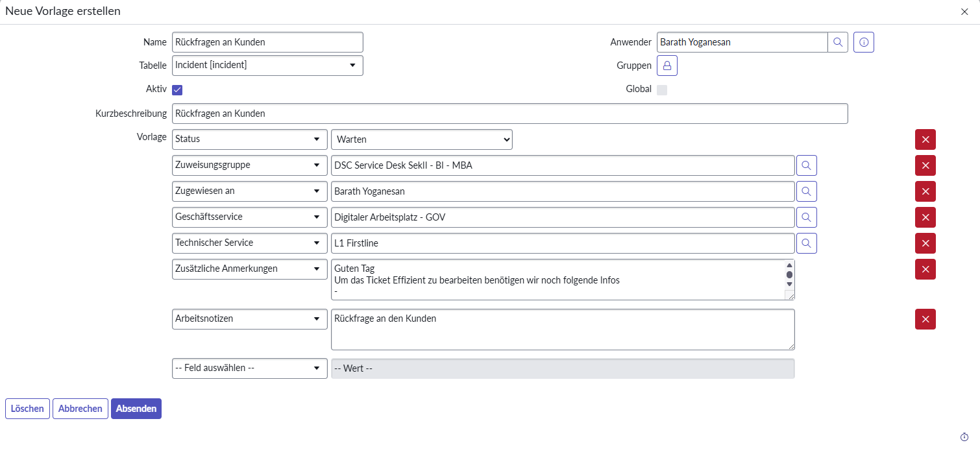This screenshot has width=980, height=469.
Task: Unlock the Gruppen lock icon
Action: [667, 66]
